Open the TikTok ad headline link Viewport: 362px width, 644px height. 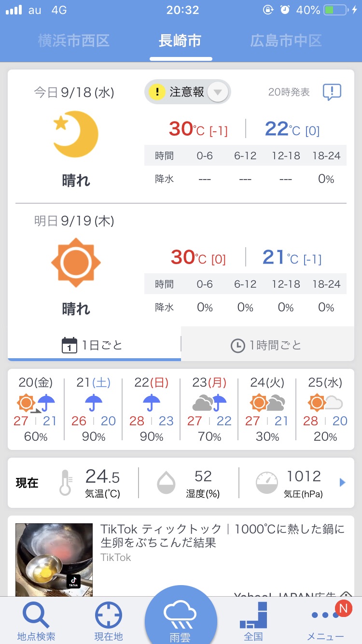click(x=222, y=535)
